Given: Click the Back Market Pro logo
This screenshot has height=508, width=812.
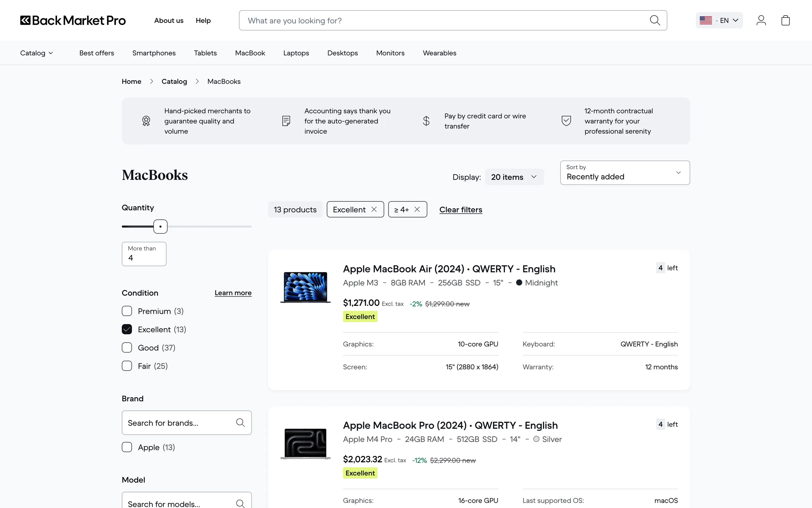Looking at the screenshot, I should tap(73, 21).
